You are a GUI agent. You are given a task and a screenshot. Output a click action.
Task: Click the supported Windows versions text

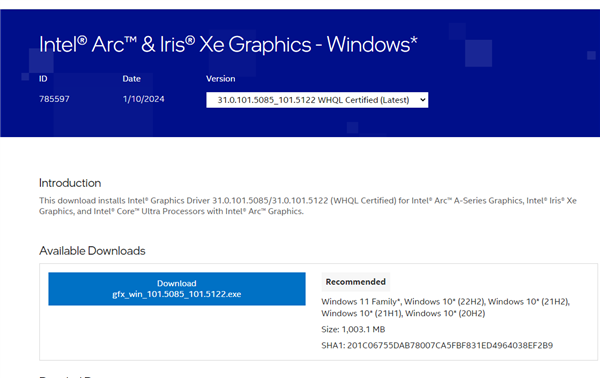tap(445, 307)
